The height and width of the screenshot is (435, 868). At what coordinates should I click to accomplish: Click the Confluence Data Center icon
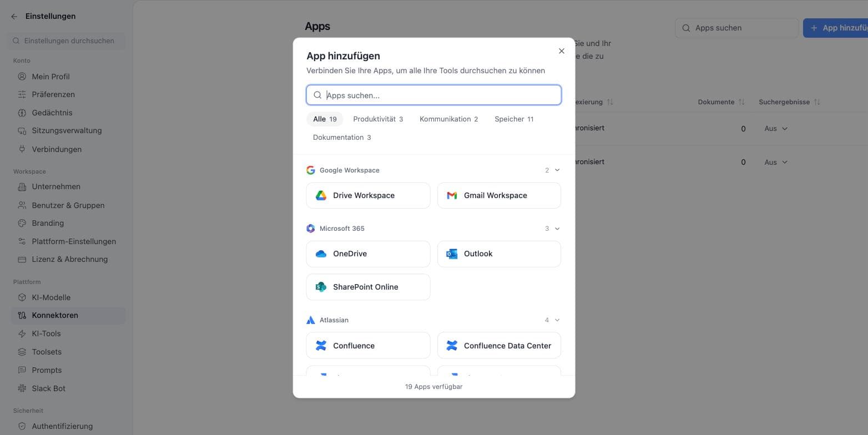(452, 346)
